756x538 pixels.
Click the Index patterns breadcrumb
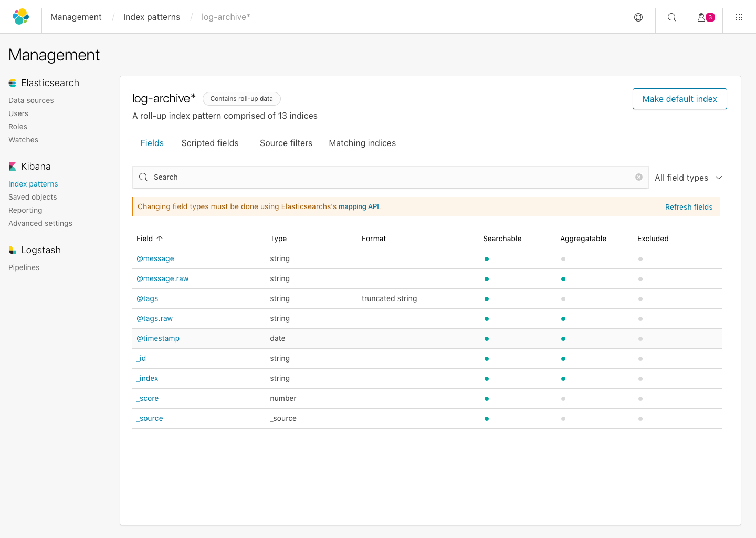click(x=152, y=17)
